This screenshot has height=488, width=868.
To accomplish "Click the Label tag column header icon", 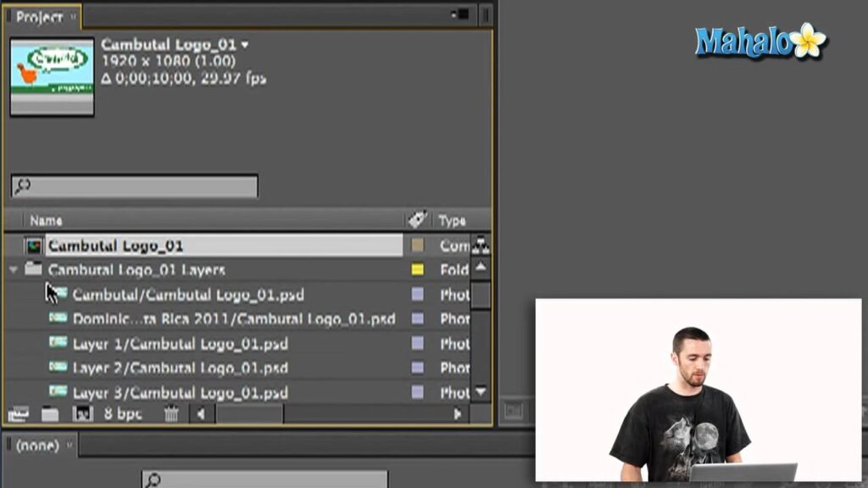I will coord(417,220).
